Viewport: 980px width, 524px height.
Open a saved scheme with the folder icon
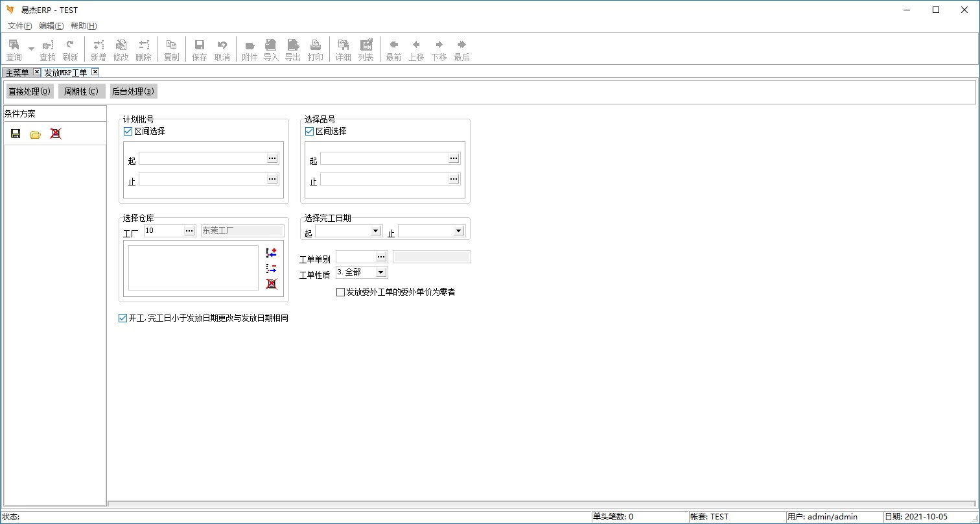[x=36, y=134]
